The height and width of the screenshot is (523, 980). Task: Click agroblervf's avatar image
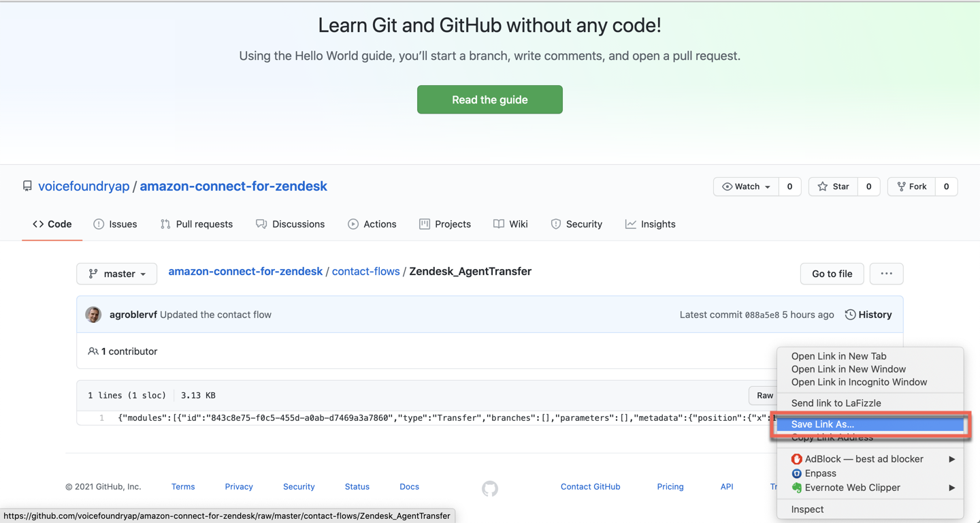point(93,315)
